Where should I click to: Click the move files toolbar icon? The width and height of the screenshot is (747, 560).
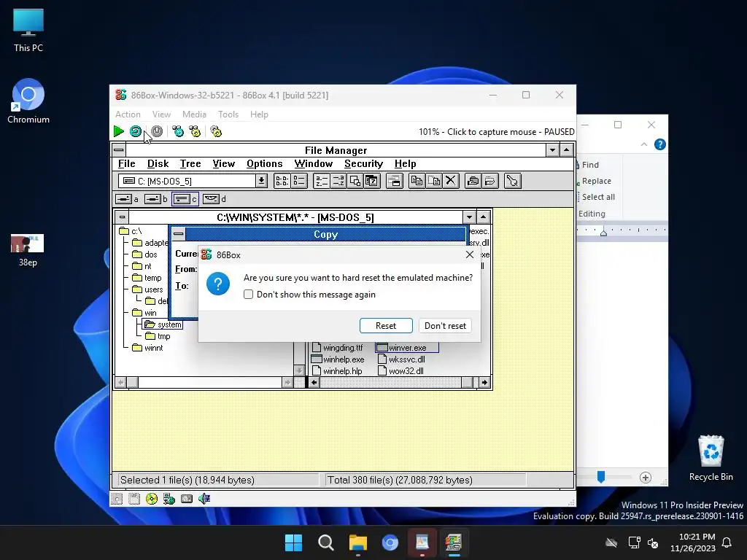point(434,181)
